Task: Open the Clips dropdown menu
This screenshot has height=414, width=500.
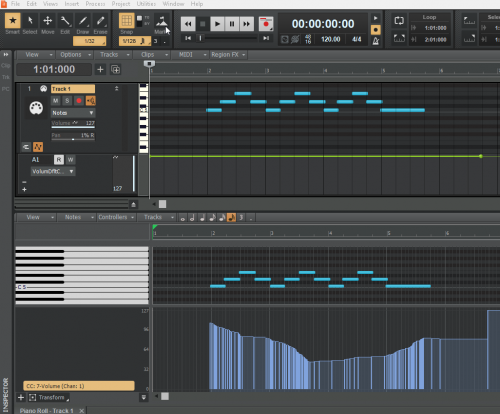Action: pos(151,55)
